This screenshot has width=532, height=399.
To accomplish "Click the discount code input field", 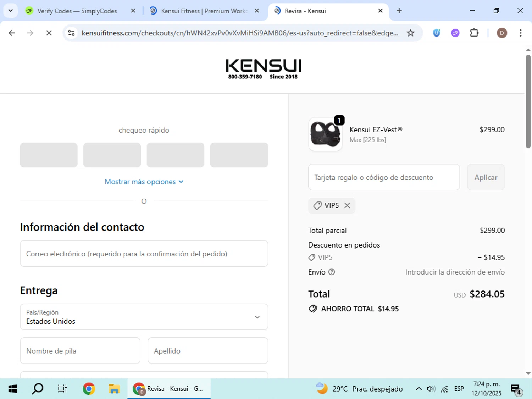I will point(384,177).
